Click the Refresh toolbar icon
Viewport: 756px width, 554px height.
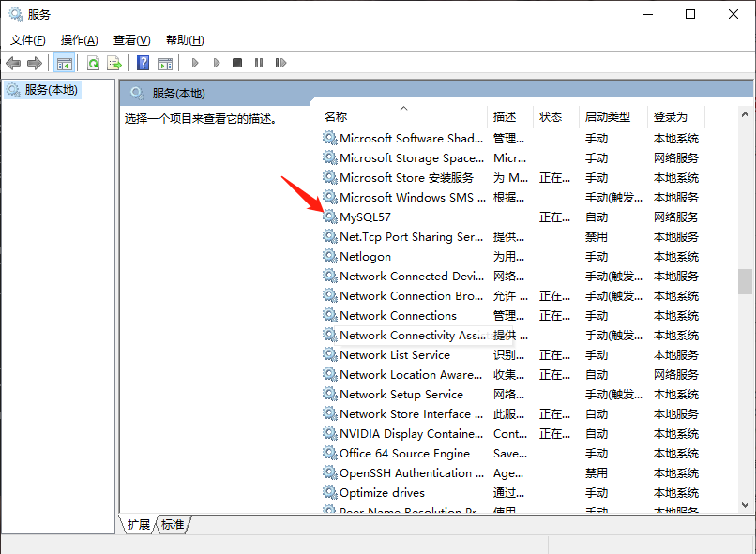coord(93,63)
